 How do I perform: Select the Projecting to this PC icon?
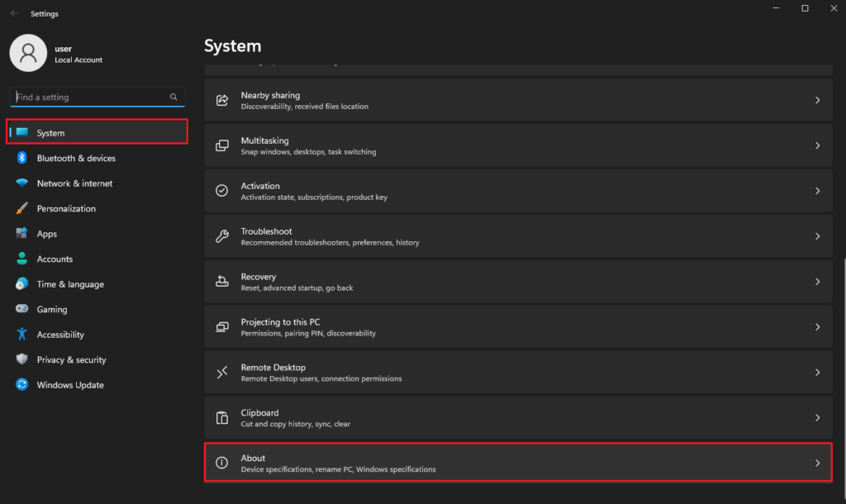click(x=221, y=326)
